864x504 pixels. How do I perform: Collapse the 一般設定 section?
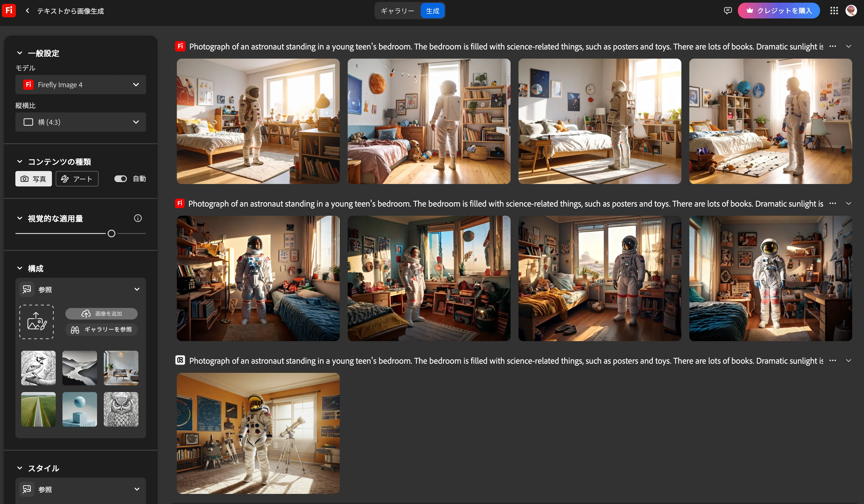19,53
